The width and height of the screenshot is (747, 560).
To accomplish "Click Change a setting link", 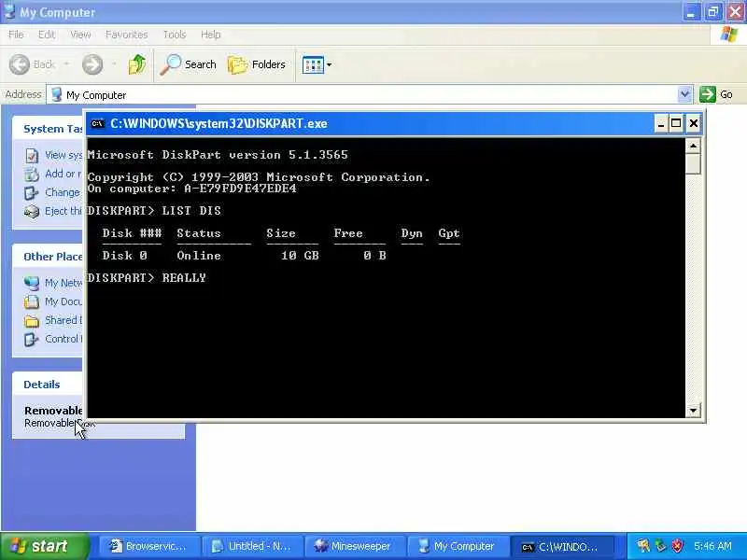I will (x=63, y=192).
